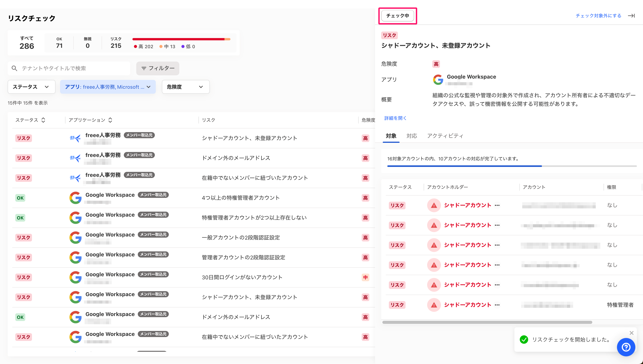Screen dimensions: 643x364
Task: Click warning icon of first シャドーアカウント row
Action: click(x=434, y=205)
